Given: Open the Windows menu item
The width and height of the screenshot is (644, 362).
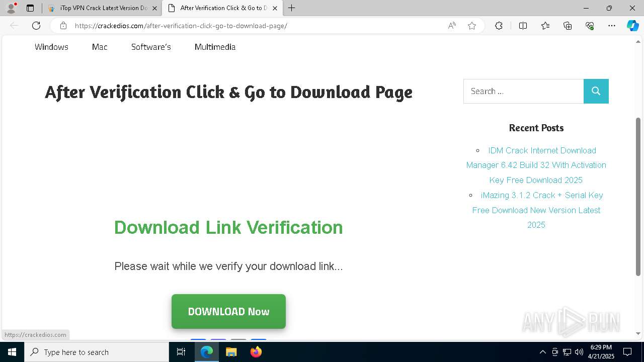Looking at the screenshot, I should 51,47.
